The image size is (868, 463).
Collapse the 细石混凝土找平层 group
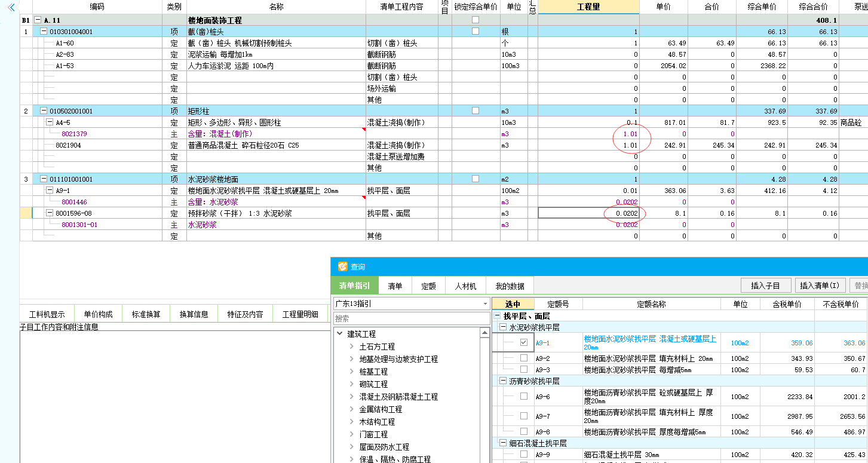click(x=503, y=443)
